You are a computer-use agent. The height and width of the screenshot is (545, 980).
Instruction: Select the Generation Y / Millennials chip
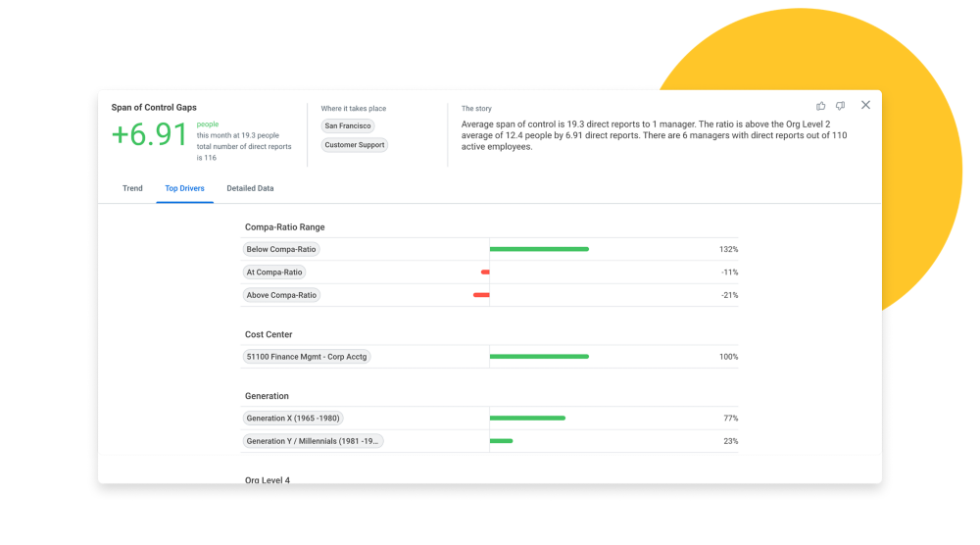coord(313,441)
